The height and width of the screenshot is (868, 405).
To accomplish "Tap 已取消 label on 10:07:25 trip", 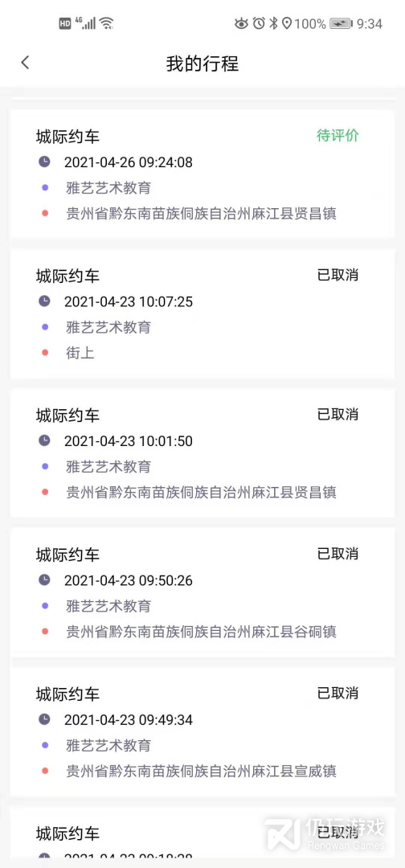I will pos(337,275).
